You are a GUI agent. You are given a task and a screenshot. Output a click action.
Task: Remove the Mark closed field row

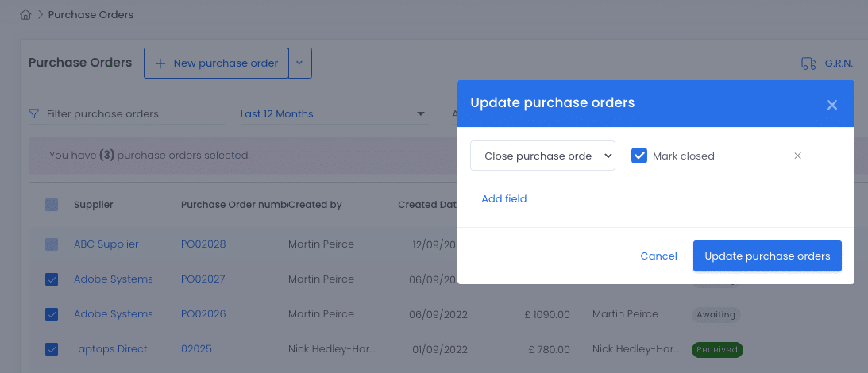797,156
